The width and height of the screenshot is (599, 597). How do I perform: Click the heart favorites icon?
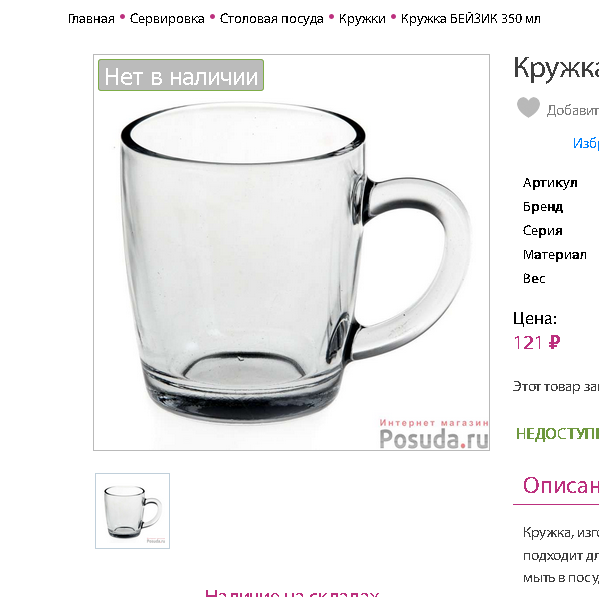(528, 107)
